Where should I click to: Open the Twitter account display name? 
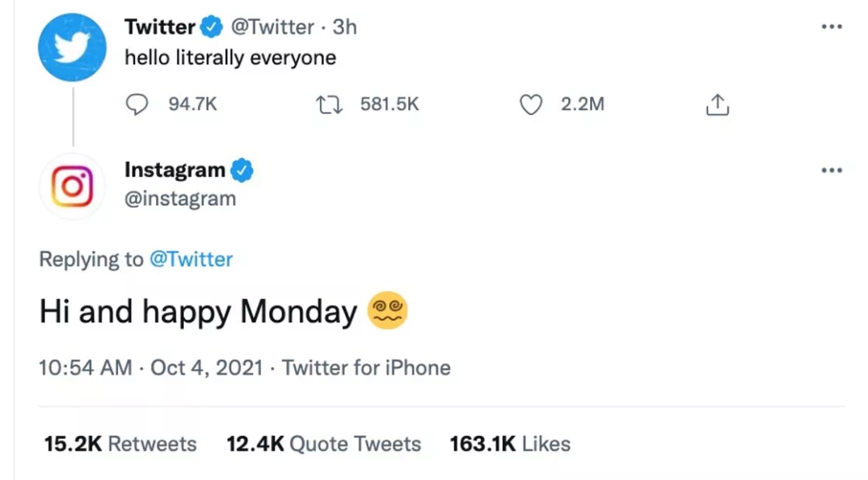160,27
